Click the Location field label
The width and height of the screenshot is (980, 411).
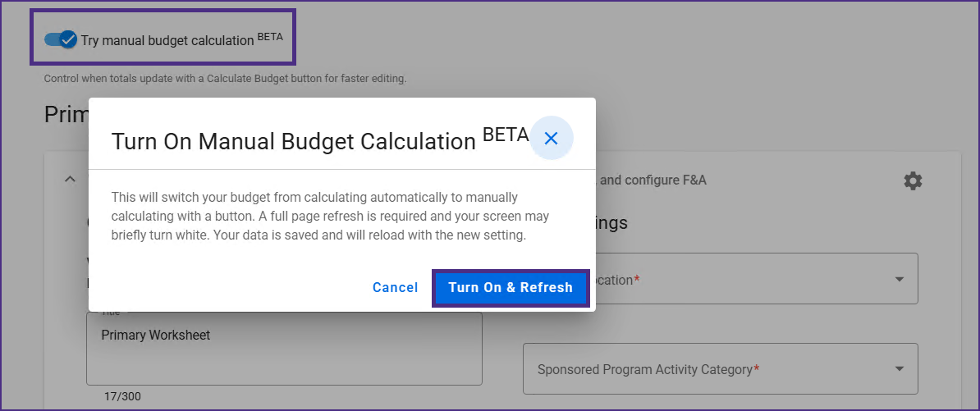[x=616, y=280]
